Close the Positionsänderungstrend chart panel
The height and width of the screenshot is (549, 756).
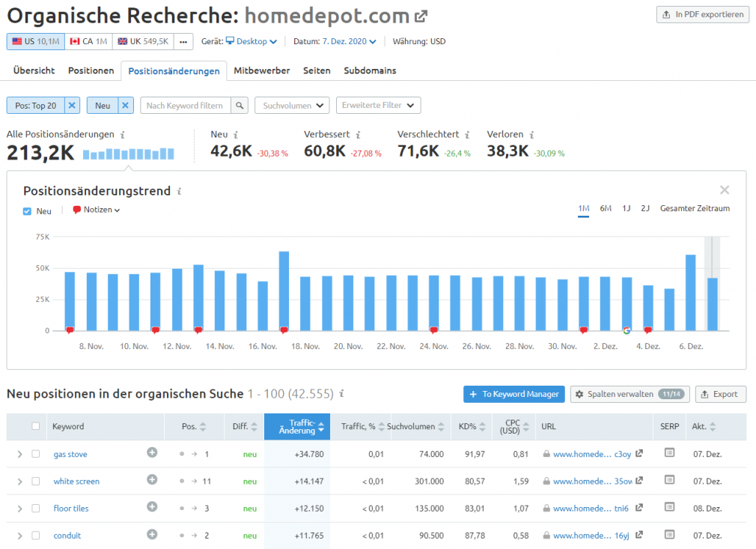tap(724, 190)
